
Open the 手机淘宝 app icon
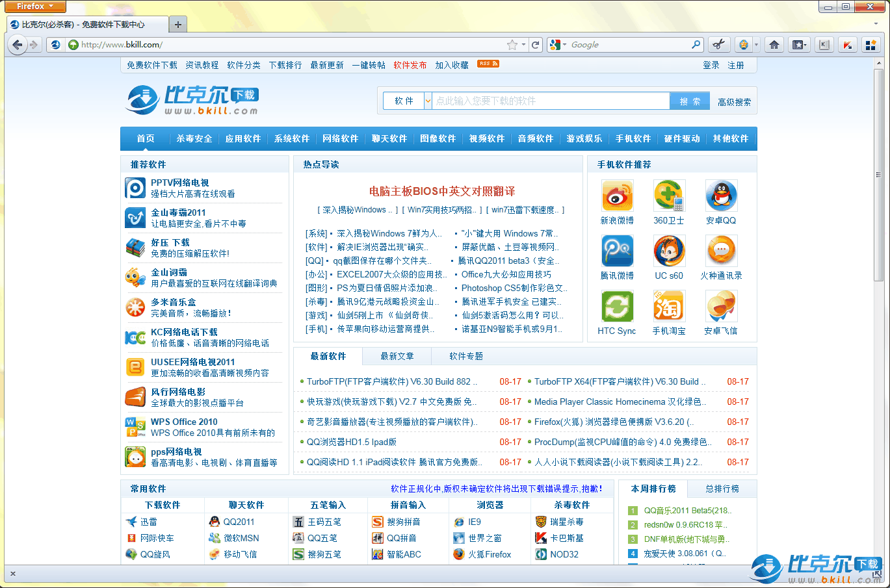(x=669, y=307)
